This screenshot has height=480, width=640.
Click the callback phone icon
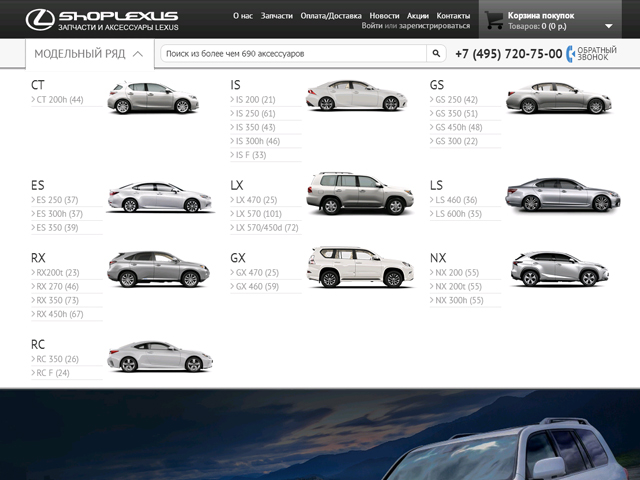click(570, 54)
